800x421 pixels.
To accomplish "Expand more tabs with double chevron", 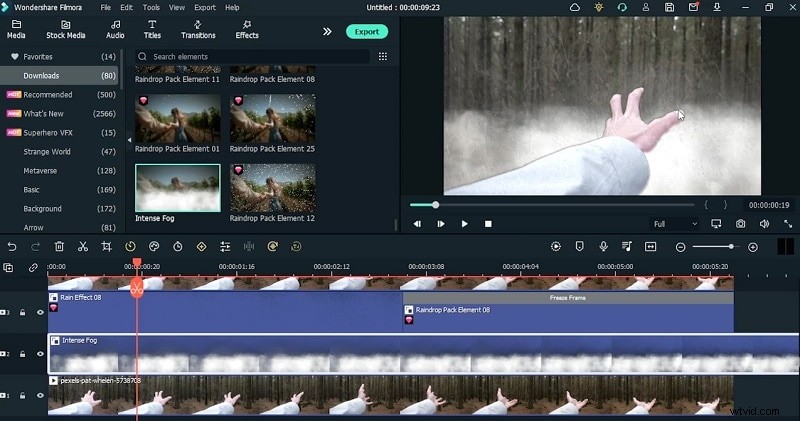I will [x=326, y=31].
